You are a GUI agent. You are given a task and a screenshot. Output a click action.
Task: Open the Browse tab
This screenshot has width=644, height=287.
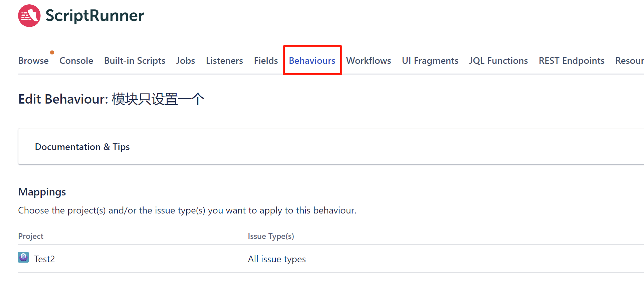[x=33, y=61]
